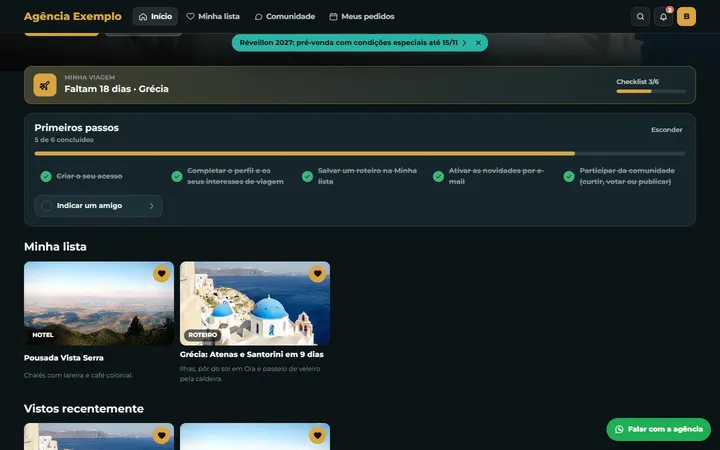Remove Pousada Vista Serra from favorites
The image size is (720, 450).
[162, 274]
